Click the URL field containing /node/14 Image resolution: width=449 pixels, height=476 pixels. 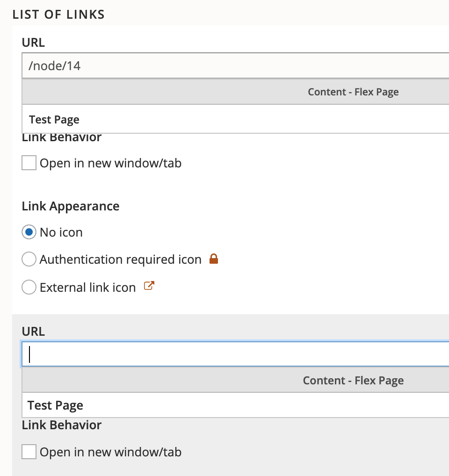pyautogui.click(x=234, y=66)
